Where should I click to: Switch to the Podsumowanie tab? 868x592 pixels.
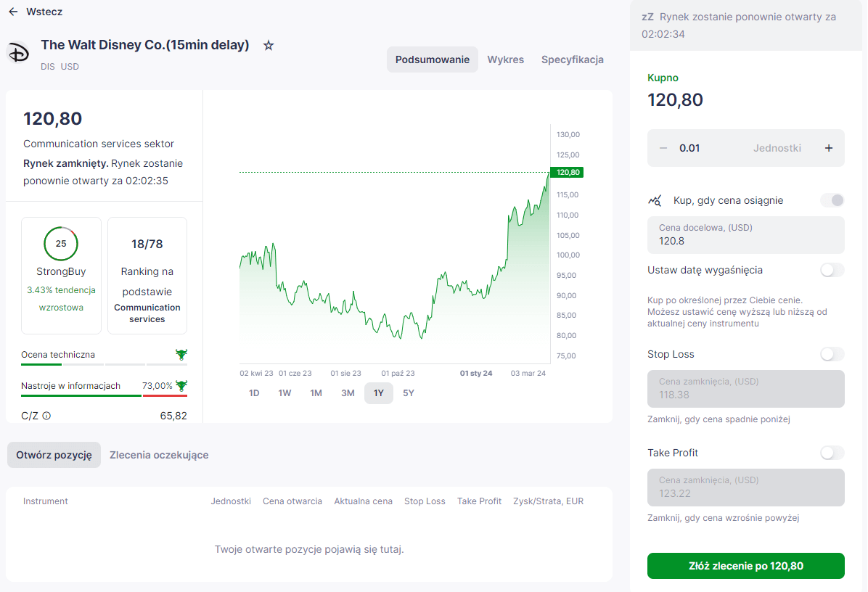[x=433, y=59]
